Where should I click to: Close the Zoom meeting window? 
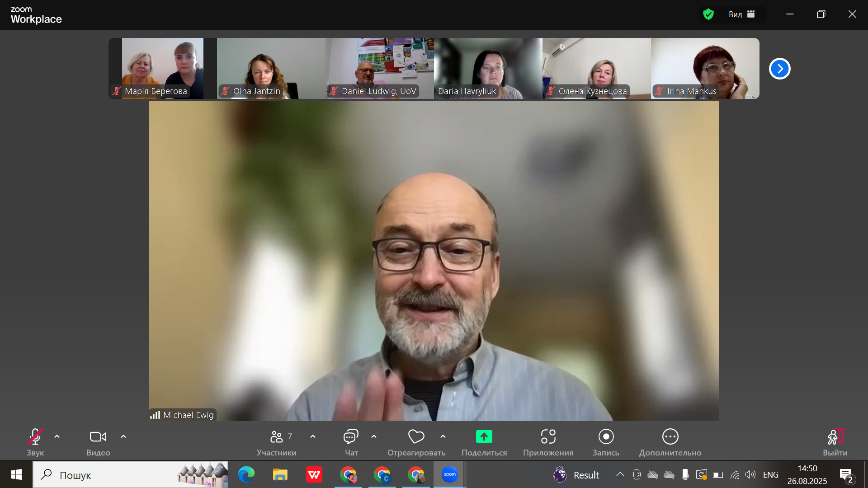[x=852, y=14]
